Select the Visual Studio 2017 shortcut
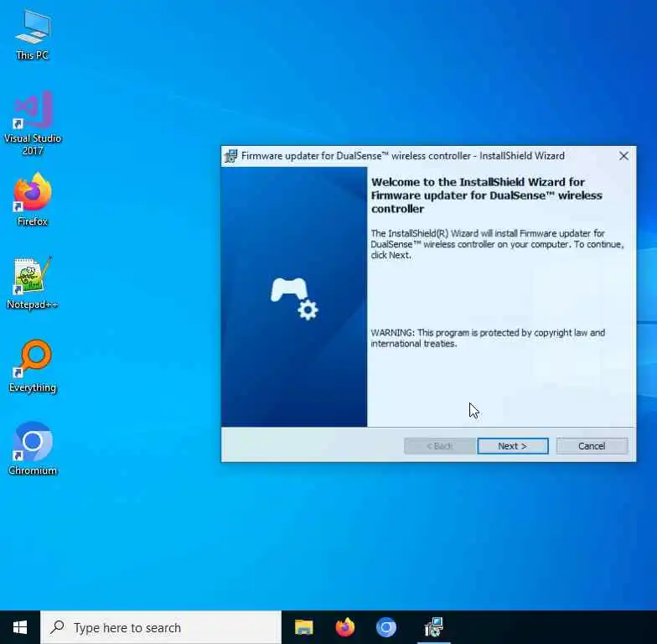The height and width of the screenshot is (644, 657). 33,122
